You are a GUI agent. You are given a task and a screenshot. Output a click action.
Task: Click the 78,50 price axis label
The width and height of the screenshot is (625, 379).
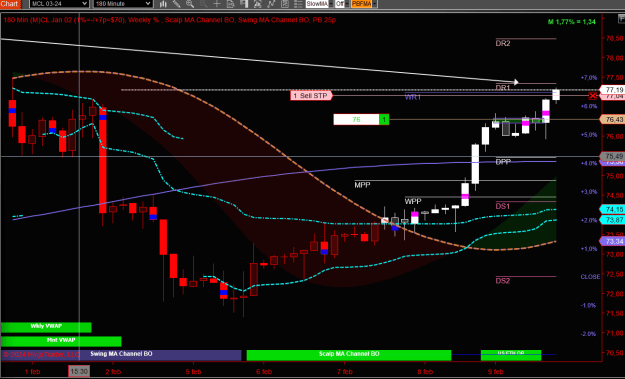point(615,38)
